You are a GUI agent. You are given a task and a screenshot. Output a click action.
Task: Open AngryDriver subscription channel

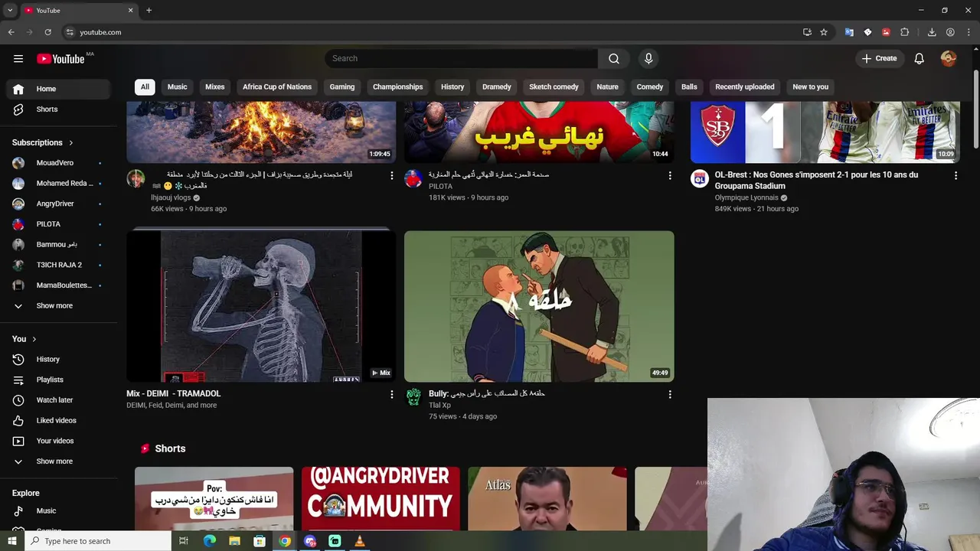[58, 204]
